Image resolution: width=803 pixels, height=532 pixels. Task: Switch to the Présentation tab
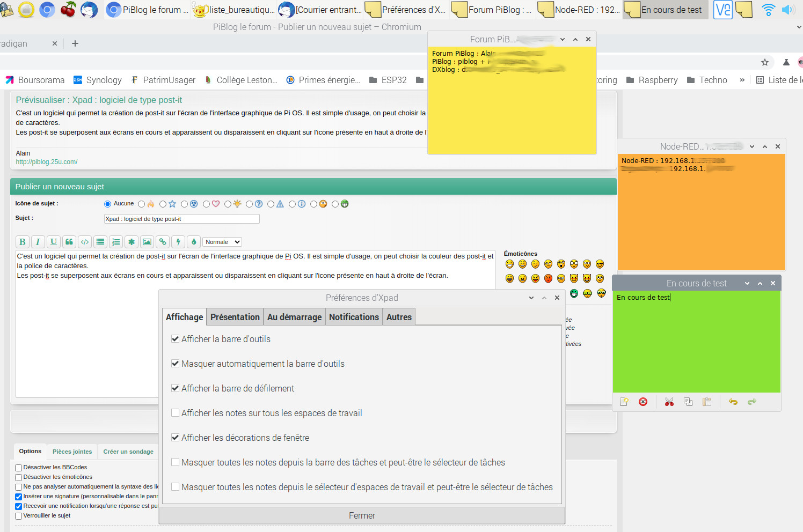pos(235,317)
